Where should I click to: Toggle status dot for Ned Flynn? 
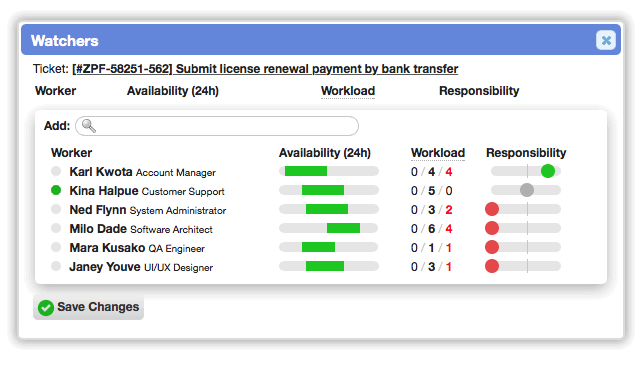tap(56, 209)
